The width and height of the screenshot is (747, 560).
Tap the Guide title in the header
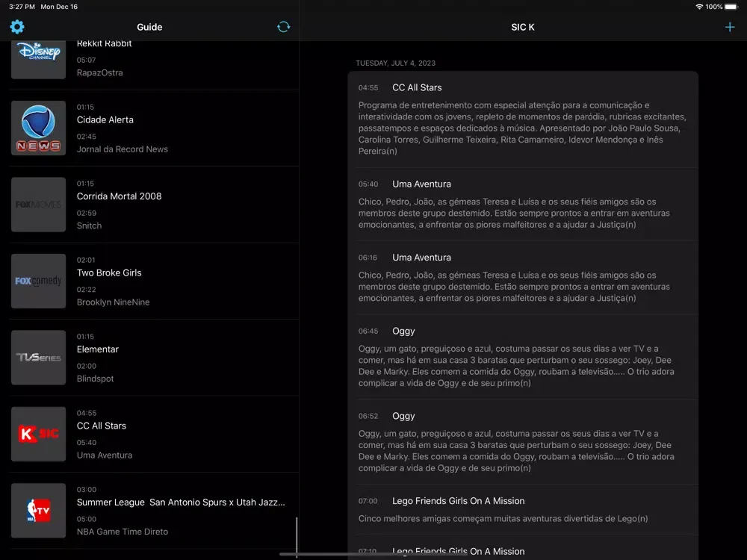[149, 27]
